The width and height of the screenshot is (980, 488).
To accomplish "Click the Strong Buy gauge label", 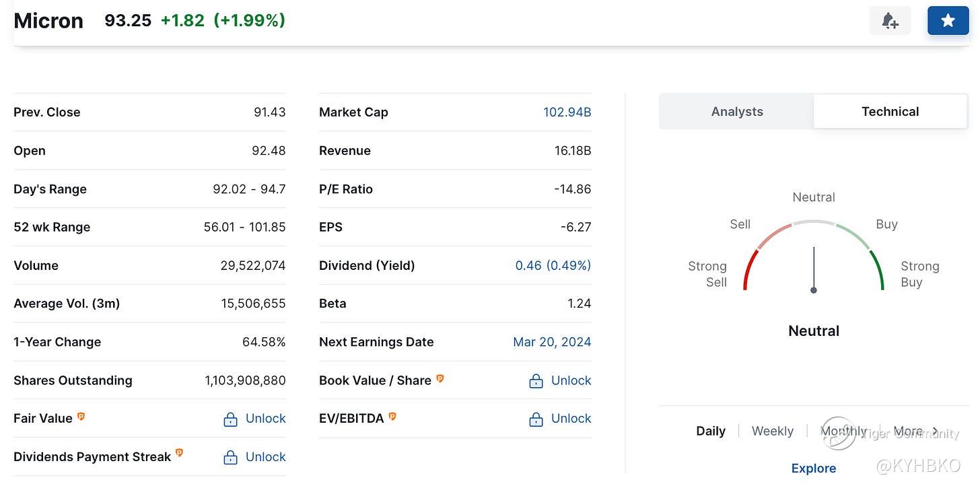I will tap(920, 274).
